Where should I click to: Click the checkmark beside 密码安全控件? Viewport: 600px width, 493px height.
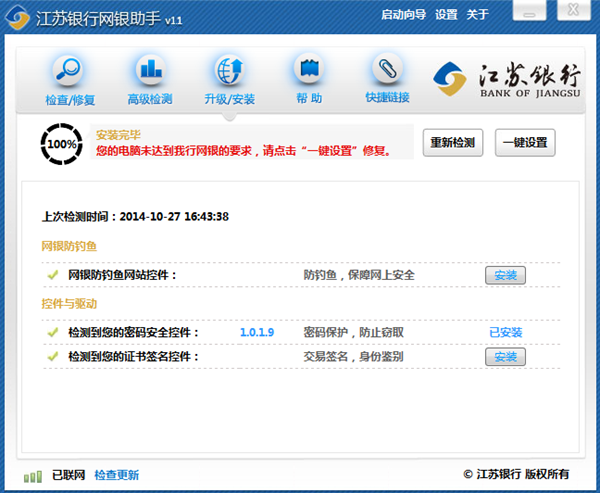(52, 332)
